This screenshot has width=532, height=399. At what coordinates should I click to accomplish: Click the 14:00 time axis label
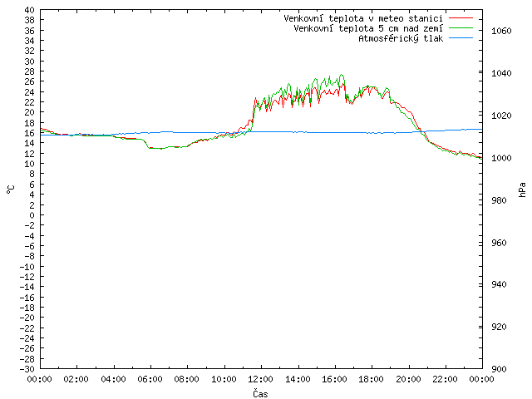298,379
